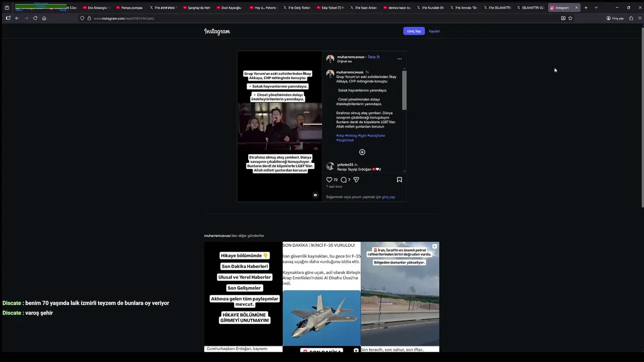Open the extensions icon in toolbar
Viewport: 644px width, 362px height.
(x=631, y=18)
